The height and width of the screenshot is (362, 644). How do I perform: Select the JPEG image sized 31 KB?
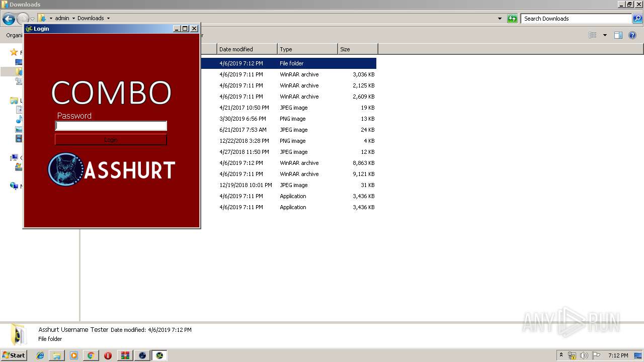click(x=288, y=185)
